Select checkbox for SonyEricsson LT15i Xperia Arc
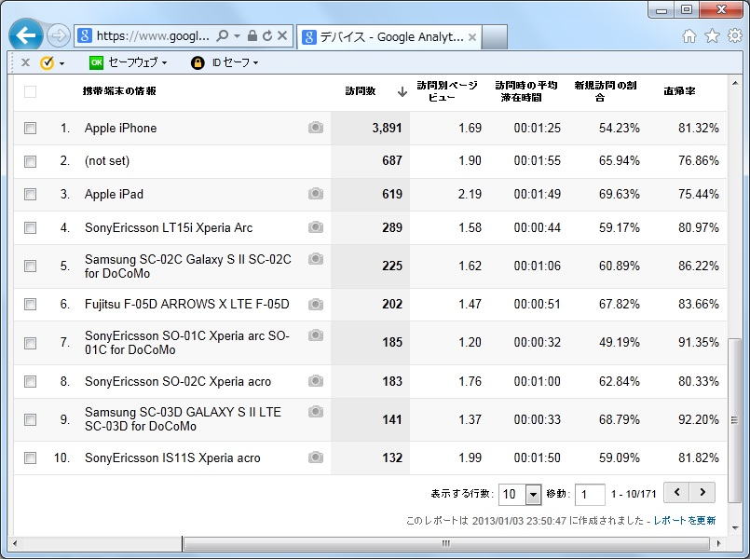The width and height of the screenshot is (750, 560). [30, 227]
